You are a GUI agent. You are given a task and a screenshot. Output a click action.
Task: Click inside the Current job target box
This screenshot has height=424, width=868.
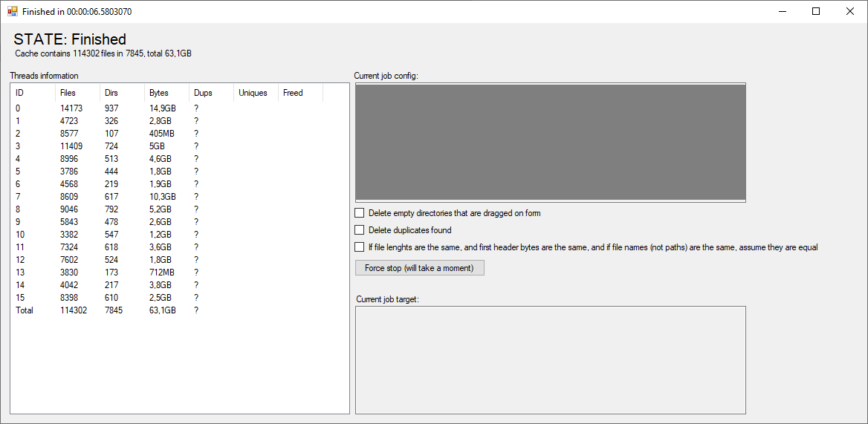point(550,360)
